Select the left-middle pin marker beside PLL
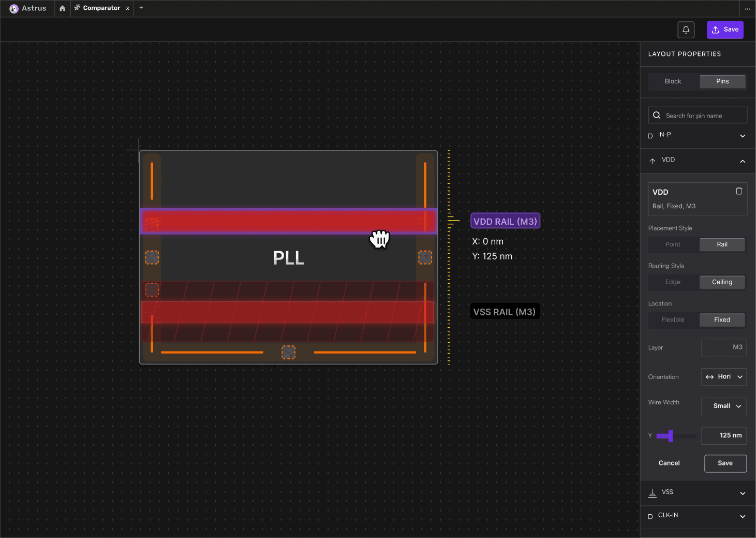756x538 pixels. (152, 257)
